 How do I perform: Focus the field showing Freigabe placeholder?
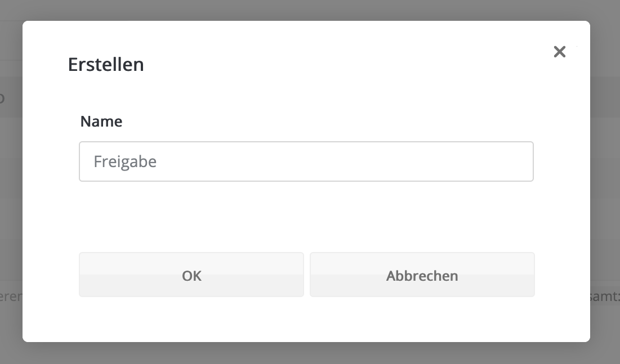[306, 161]
